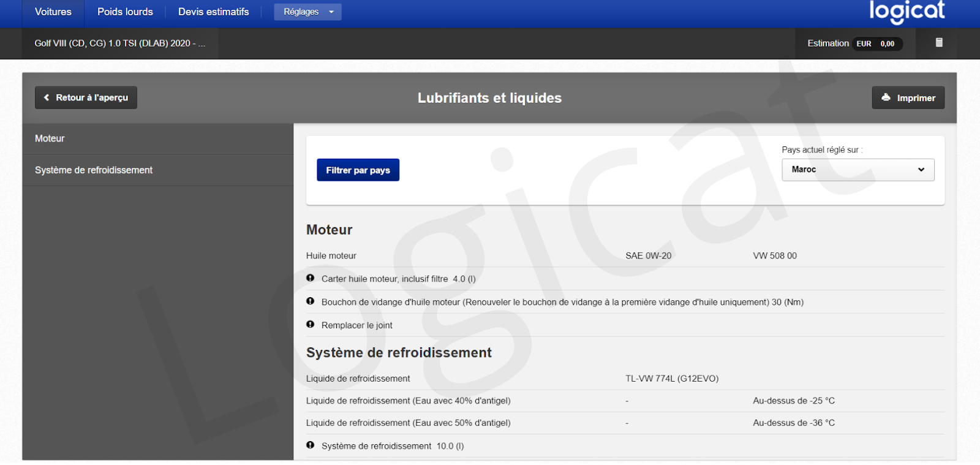This screenshot has height=465, width=980.
Task: Click the Huile moteur row label
Action: (x=331, y=255)
